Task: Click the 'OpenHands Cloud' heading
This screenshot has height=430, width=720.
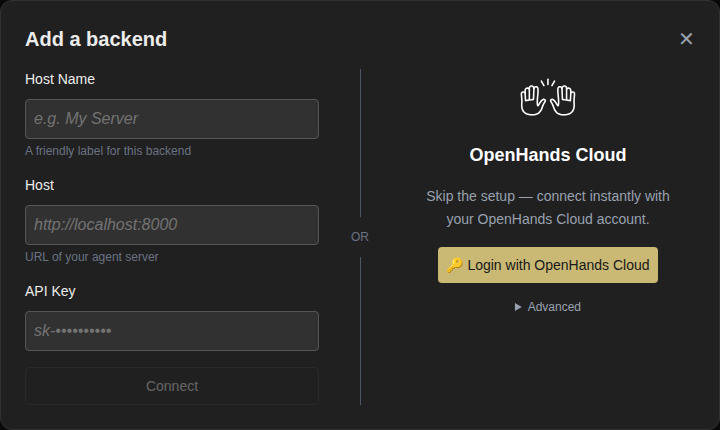Action: click(548, 155)
